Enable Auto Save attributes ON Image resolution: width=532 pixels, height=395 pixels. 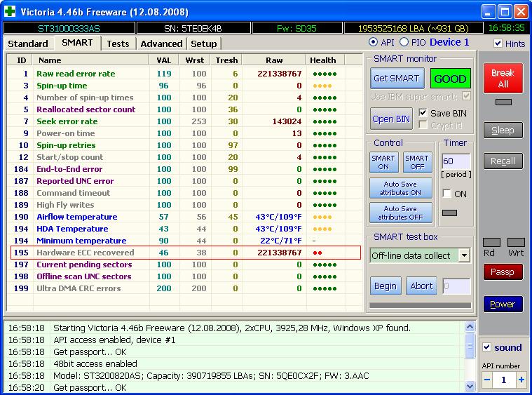point(400,188)
